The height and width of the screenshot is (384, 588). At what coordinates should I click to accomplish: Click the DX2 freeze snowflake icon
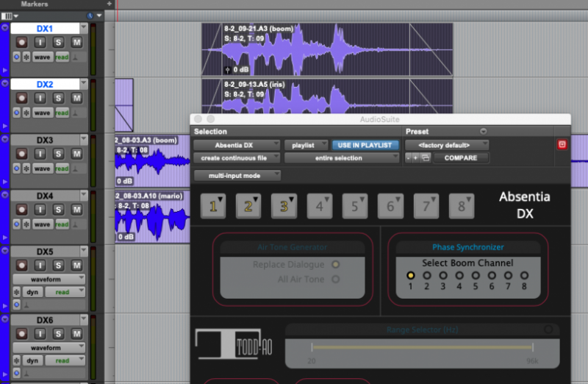26,113
